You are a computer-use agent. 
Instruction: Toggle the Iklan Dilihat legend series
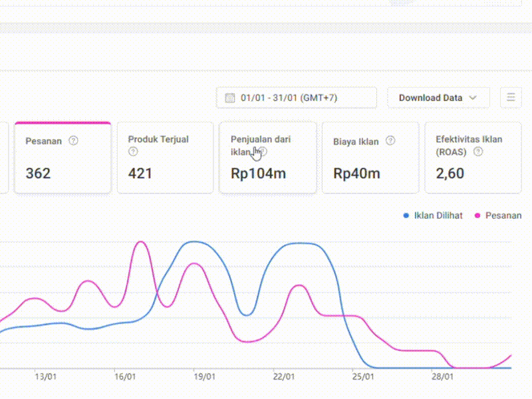coord(433,215)
